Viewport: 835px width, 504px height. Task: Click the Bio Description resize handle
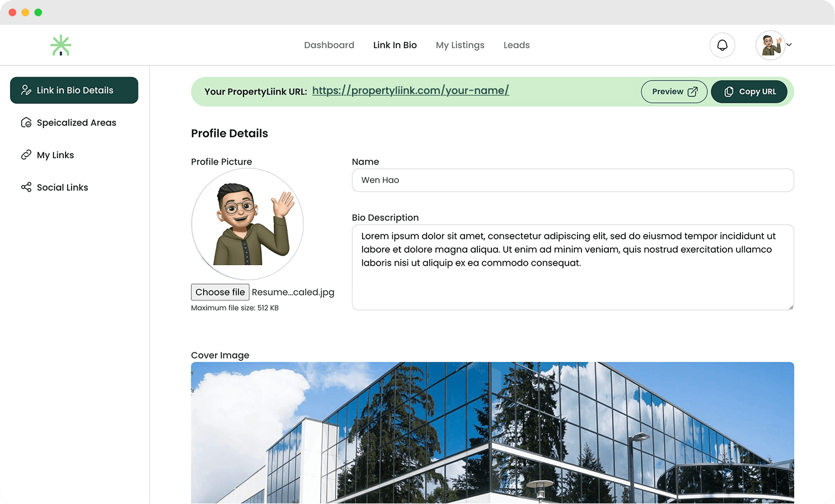791,307
